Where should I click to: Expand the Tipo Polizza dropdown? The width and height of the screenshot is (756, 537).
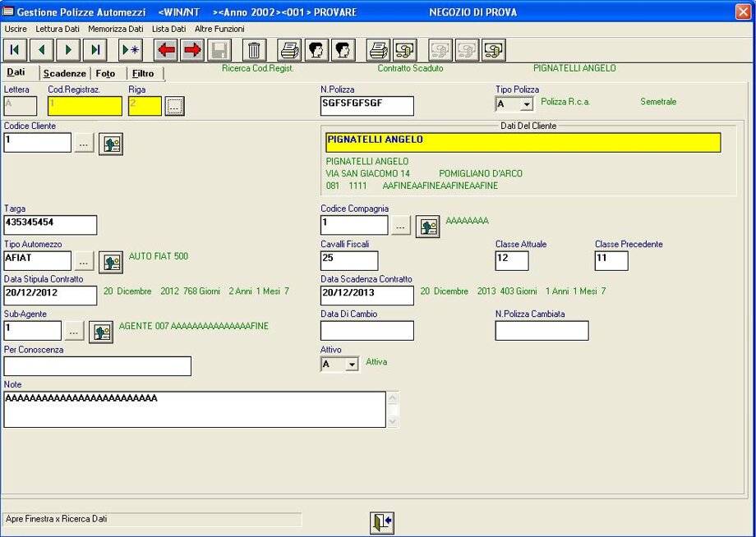click(527, 104)
